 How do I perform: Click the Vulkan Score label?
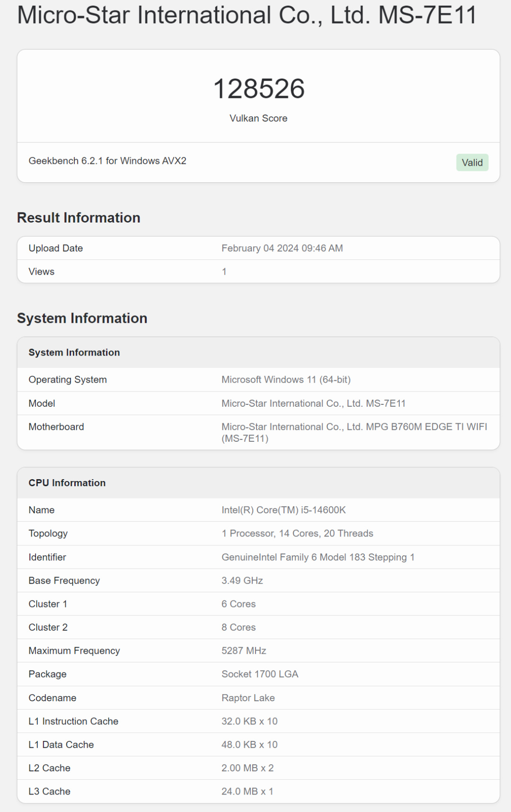coord(258,118)
